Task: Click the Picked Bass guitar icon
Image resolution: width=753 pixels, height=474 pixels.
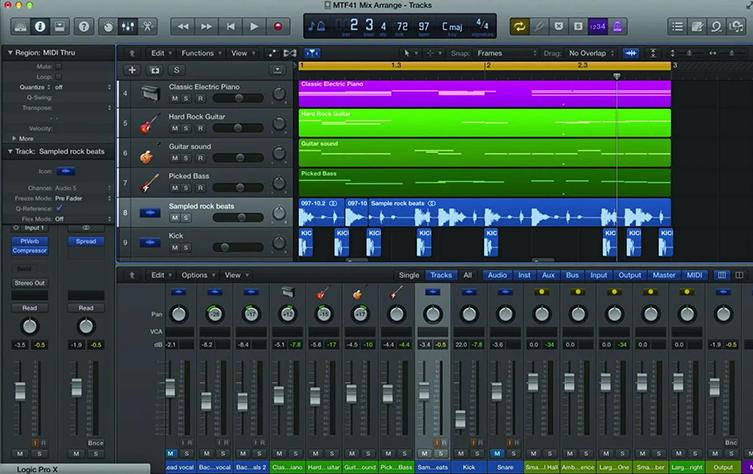Action: 149,183
